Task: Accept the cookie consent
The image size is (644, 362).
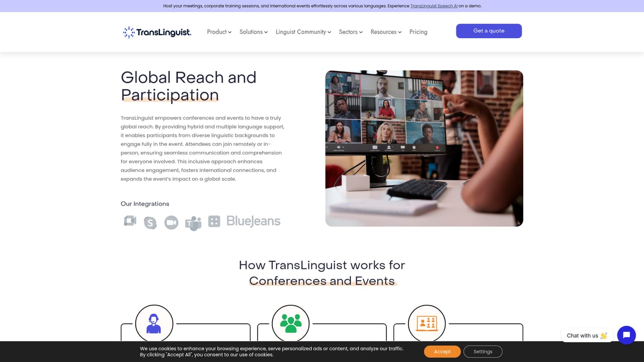Action: click(442, 351)
